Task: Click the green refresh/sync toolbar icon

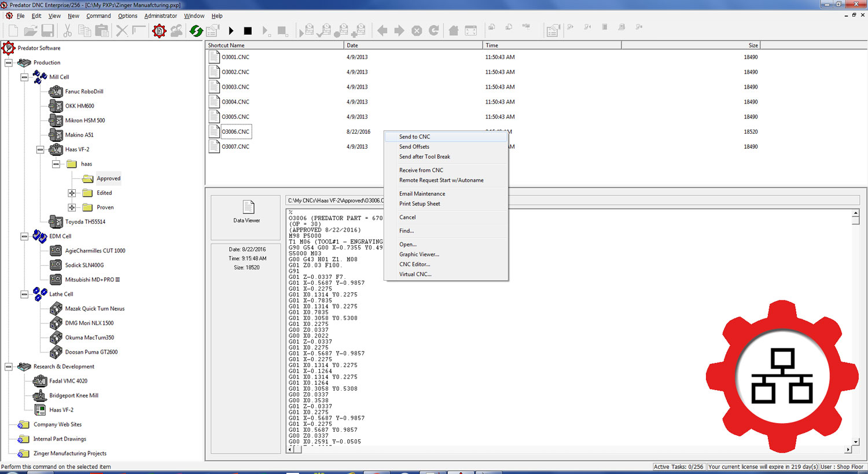Action: [x=196, y=31]
